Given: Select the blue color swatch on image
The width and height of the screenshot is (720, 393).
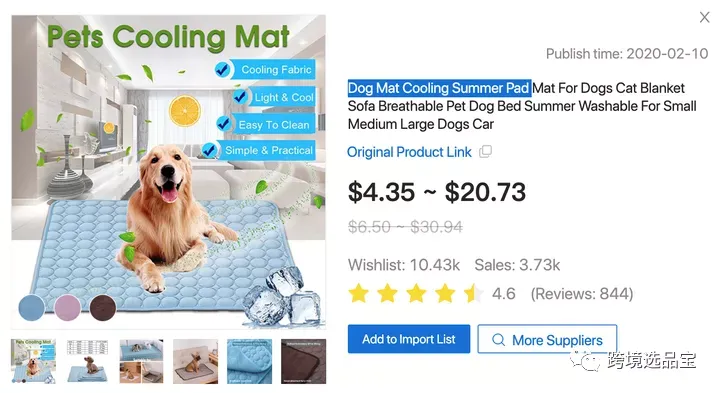Looking at the screenshot, I should [x=32, y=307].
